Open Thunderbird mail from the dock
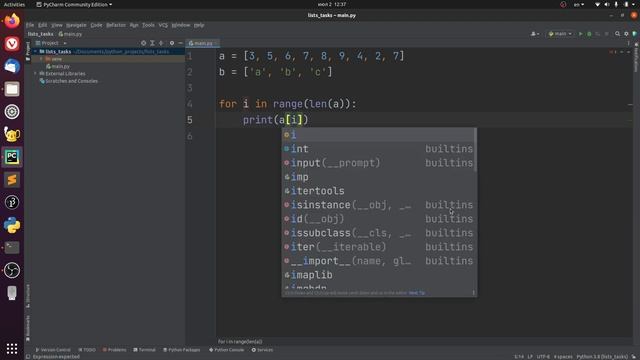 tap(12, 66)
